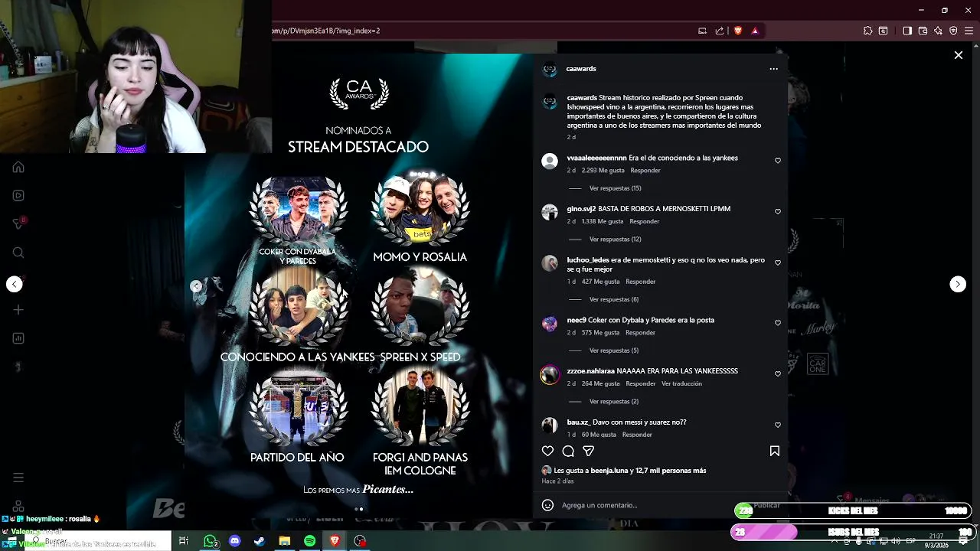Show previous image in the carousel

[196, 286]
